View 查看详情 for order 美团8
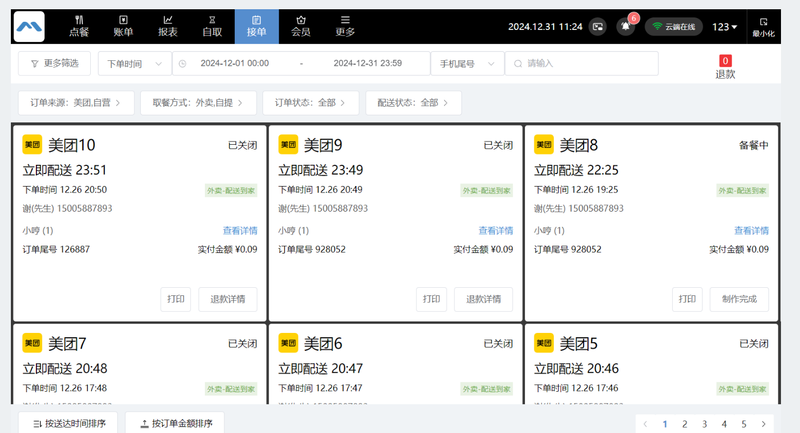The height and width of the screenshot is (433, 800). coord(751,231)
